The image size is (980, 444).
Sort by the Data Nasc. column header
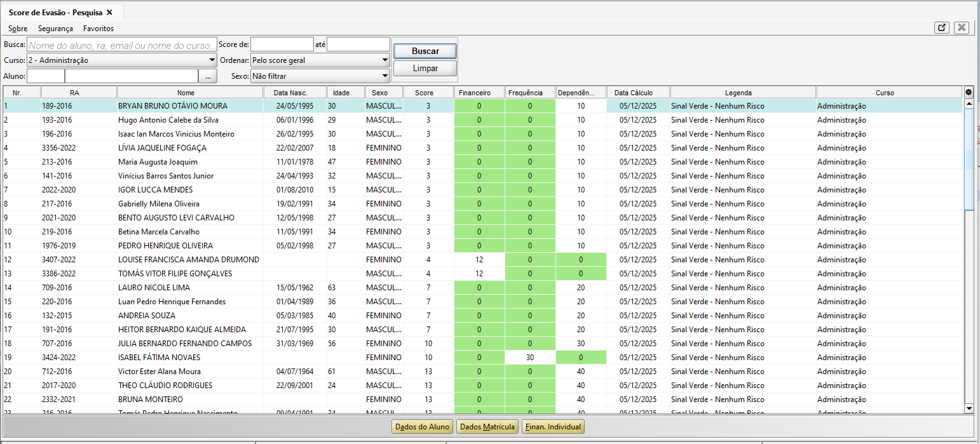click(x=295, y=93)
